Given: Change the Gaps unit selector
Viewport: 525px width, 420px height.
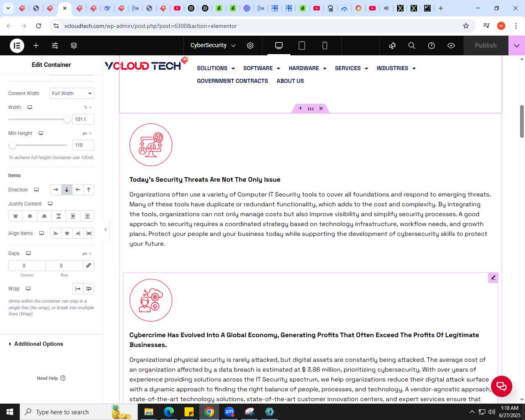Looking at the screenshot, I should coord(87,253).
